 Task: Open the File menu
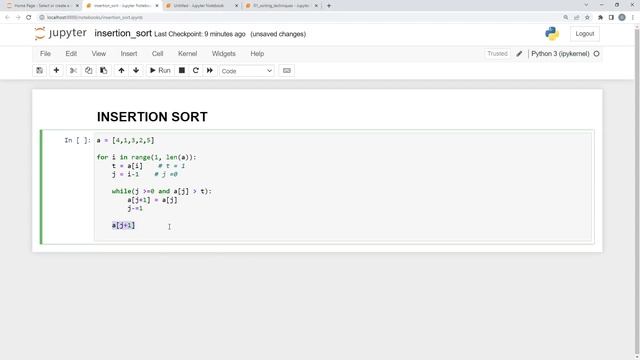point(45,53)
